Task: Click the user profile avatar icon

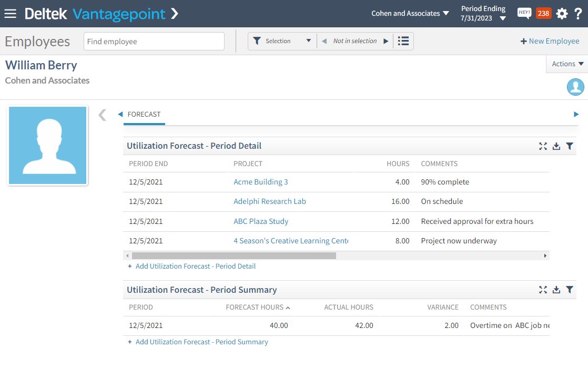Action: [x=575, y=87]
